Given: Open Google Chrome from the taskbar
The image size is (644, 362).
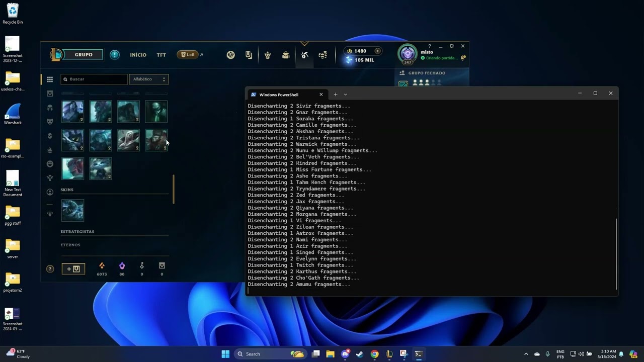Looking at the screenshot, I should coord(374,354).
